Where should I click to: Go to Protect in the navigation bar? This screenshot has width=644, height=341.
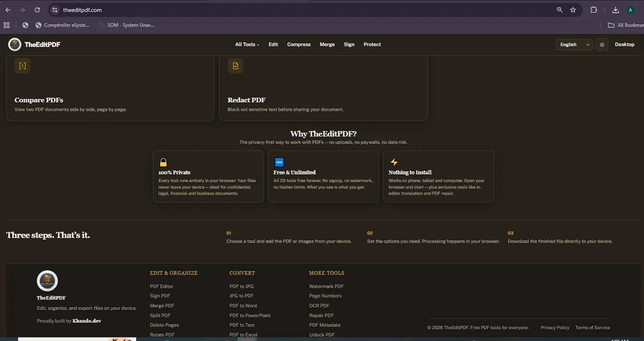tap(372, 44)
